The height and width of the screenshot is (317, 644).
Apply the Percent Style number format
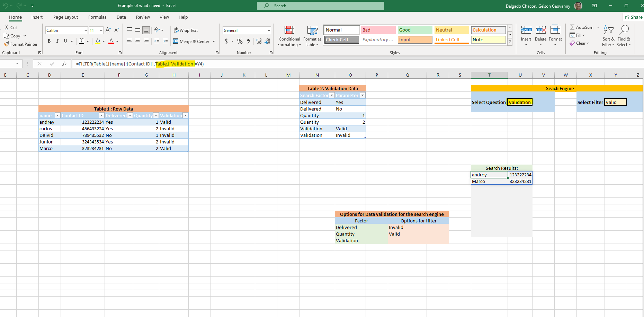pos(240,41)
